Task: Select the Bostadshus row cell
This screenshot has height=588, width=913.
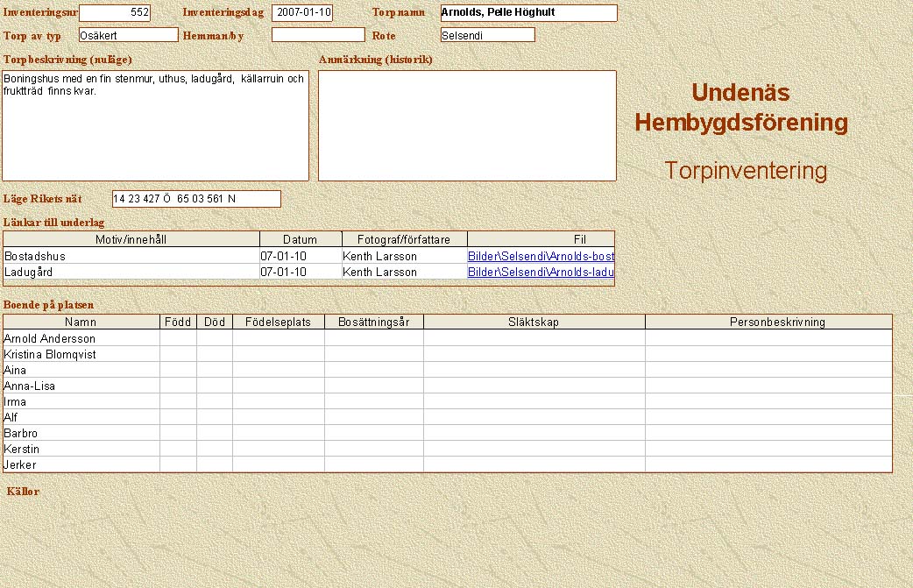Action: [131, 257]
